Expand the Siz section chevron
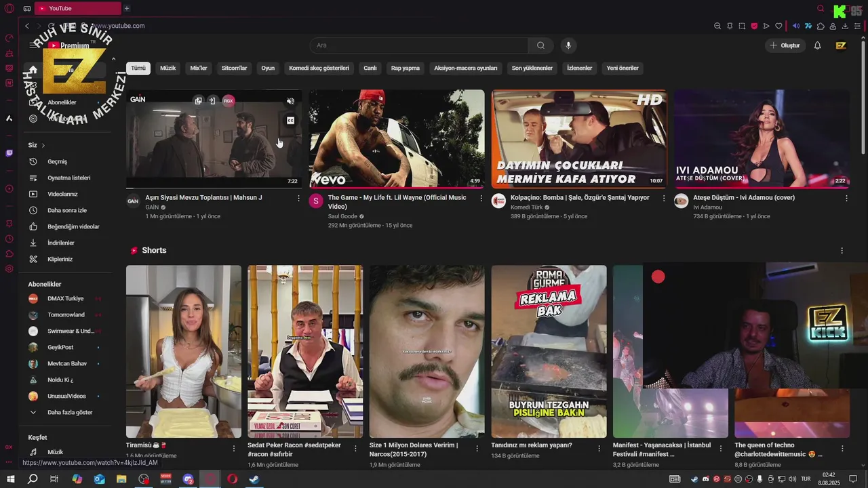Screen dimensions: 868x488 43,146
